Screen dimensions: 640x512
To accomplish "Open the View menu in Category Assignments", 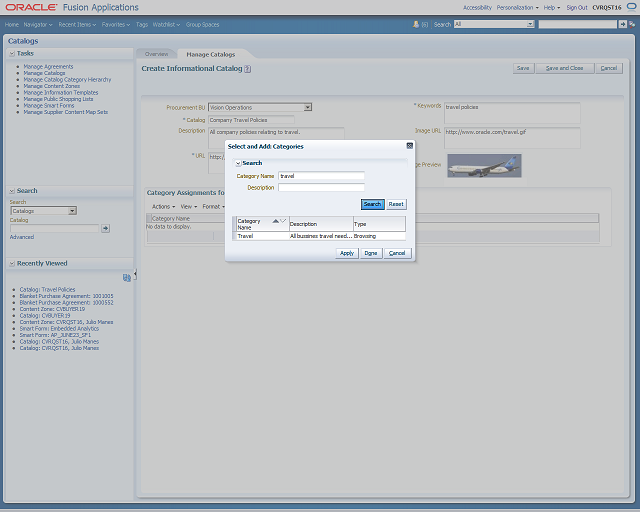I will click(x=189, y=207).
